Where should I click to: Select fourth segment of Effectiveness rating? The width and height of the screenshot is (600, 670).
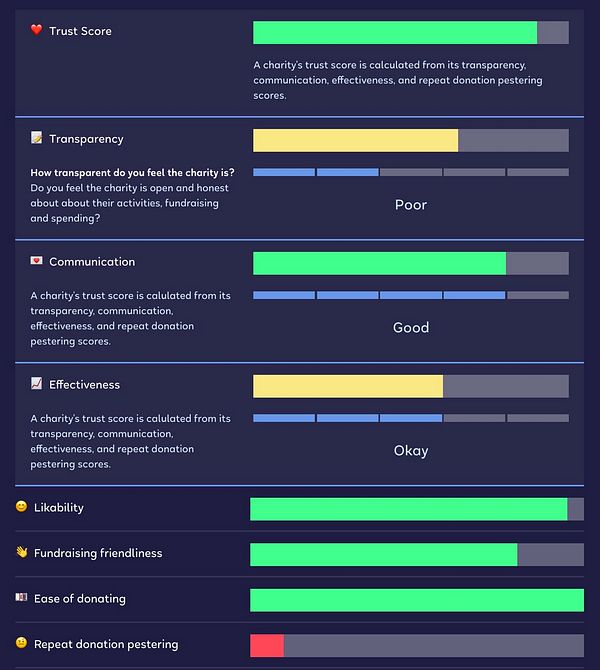coord(474,418)
